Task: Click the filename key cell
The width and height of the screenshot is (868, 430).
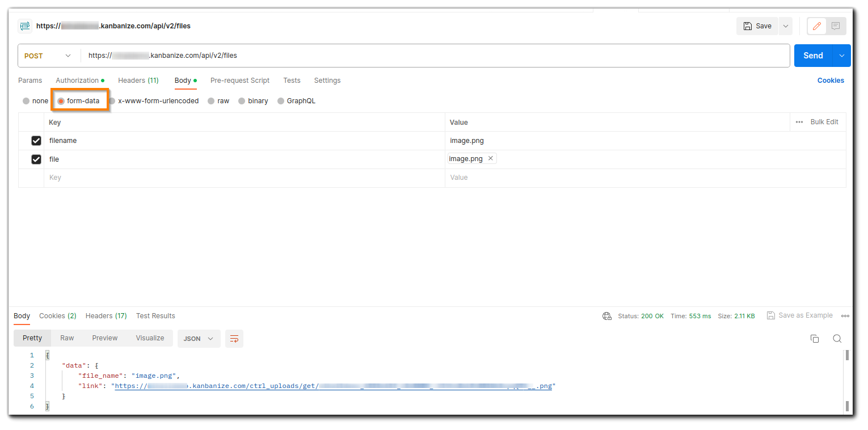Action: pos(245,141)
